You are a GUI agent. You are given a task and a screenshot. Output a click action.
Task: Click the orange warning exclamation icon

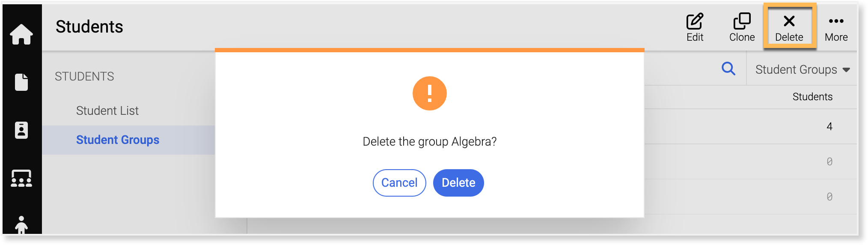(x=430, y=93)
